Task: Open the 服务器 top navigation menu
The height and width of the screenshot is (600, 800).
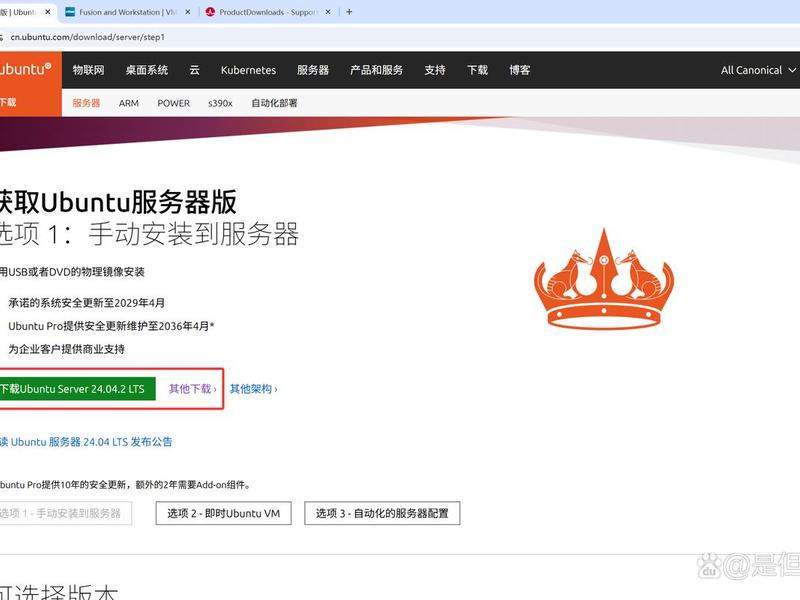Action: pyautogui.click(x=313, y=70)
